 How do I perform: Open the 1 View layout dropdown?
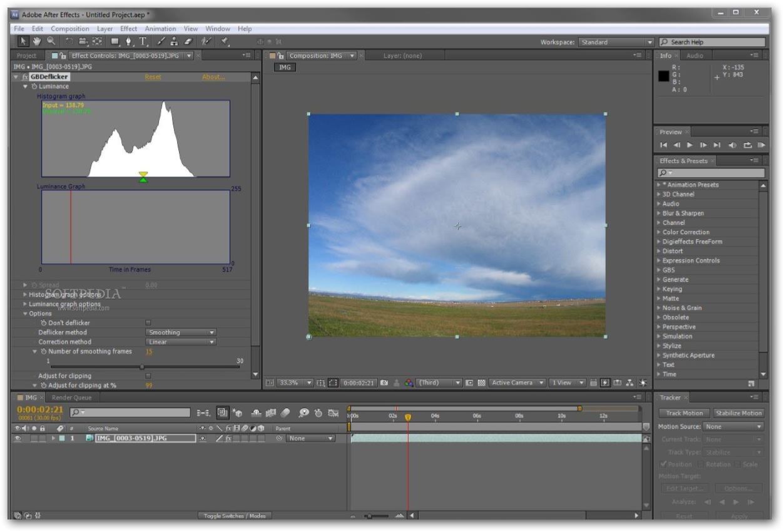[x=568, y=382]
